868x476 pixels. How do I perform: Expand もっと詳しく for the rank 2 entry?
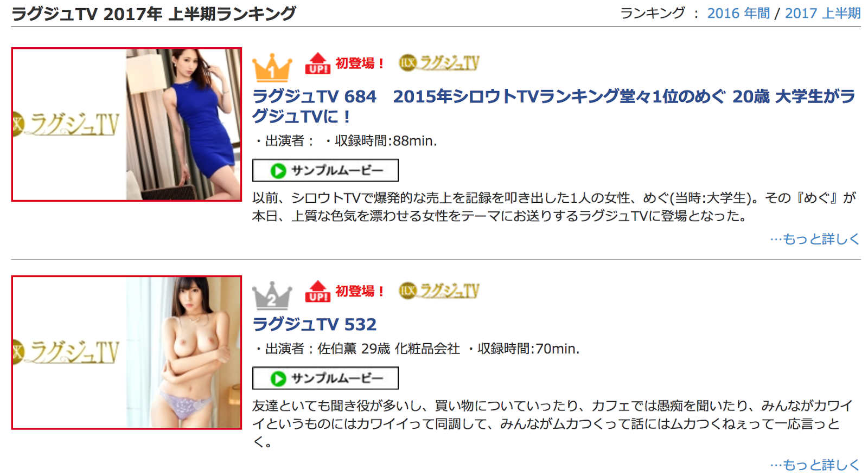point(814,465)
